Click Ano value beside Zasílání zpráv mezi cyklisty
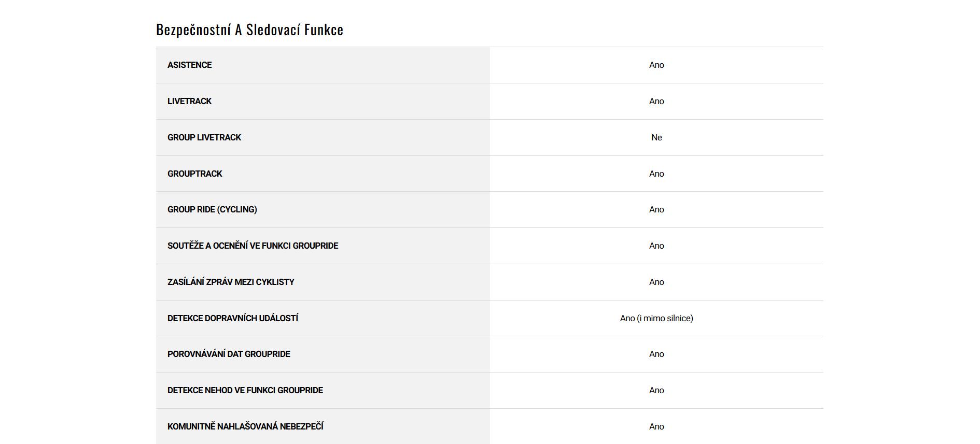The height and width of the screenshot is (444, 980). [656, 282]
